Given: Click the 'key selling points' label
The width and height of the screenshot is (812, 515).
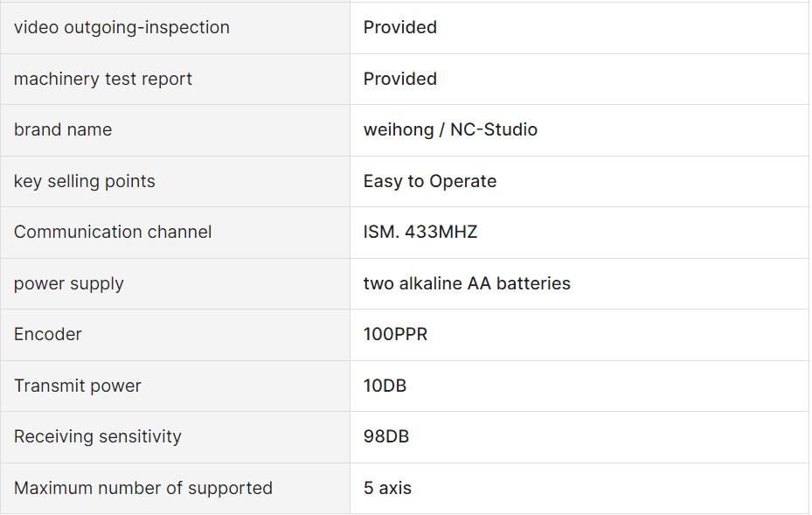Looking at the screenshot, I should pyautogui.click(x=85, y=181).
